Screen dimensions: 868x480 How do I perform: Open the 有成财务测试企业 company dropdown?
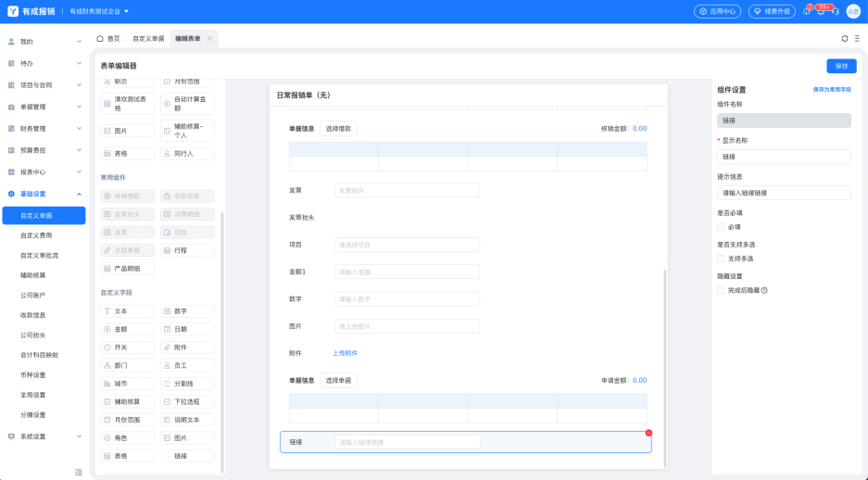[100, 11]
